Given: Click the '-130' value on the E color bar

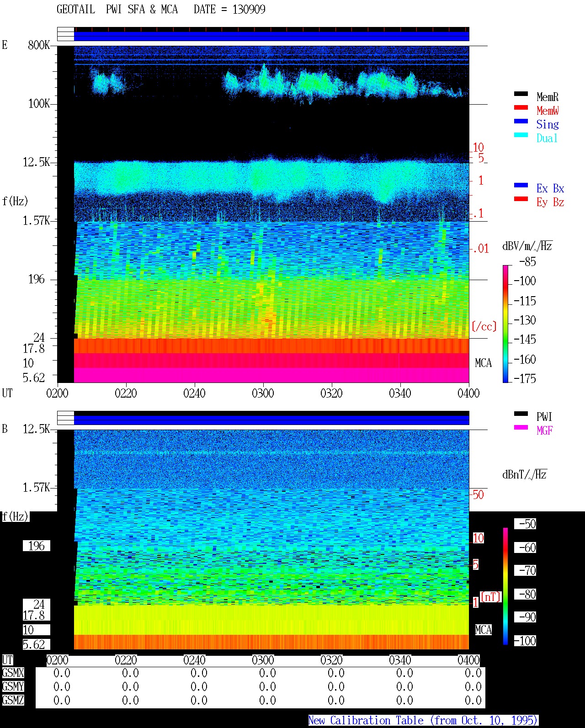Looking at the screenshot, I should 525,320.
